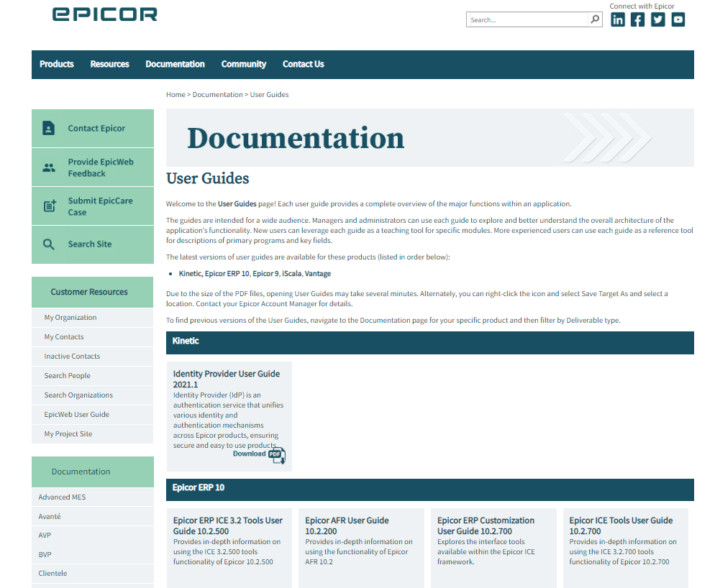
Task: Open the Contact Epicor sidebar button
Action: tap(93, 128)
